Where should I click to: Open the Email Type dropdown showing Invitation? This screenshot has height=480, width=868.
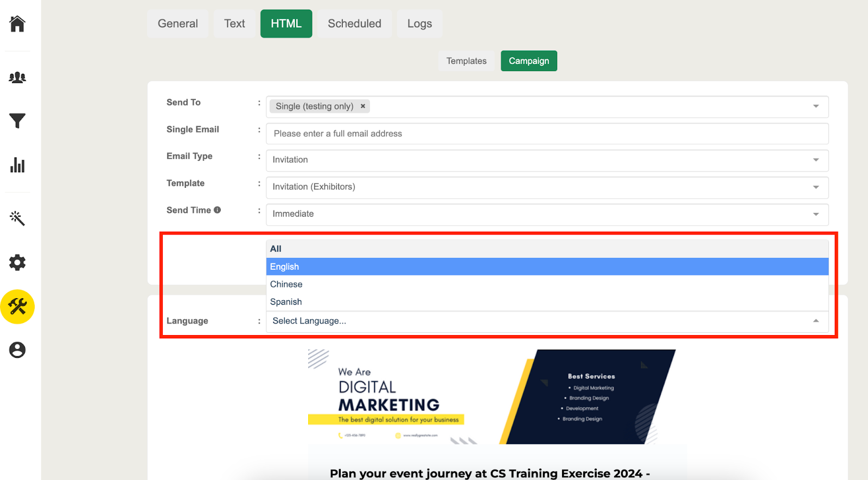[547, 160]
